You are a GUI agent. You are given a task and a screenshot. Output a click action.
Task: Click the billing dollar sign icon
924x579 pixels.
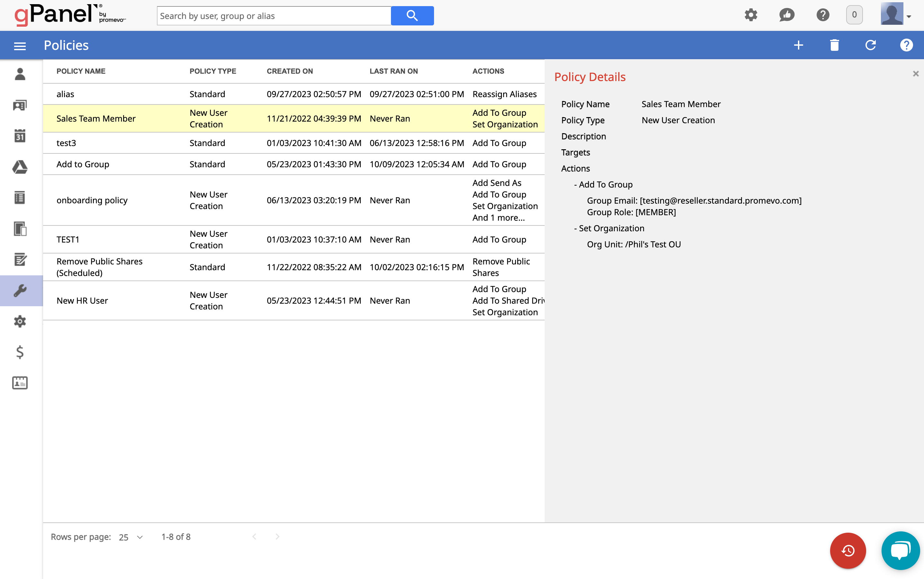[x=20, y=352]
